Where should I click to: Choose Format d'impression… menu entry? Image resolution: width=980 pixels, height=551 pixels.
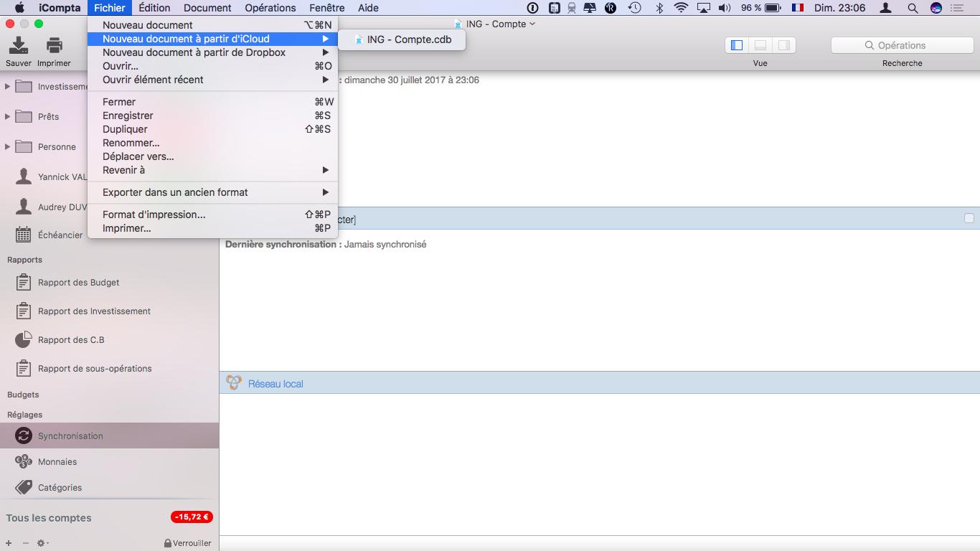212,215
